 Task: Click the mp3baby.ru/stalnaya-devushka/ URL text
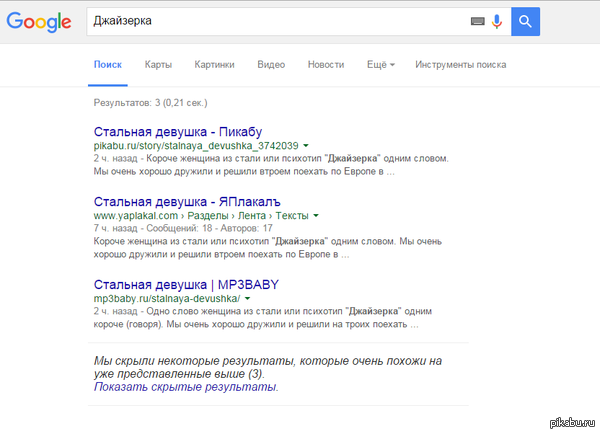(167, 298)
